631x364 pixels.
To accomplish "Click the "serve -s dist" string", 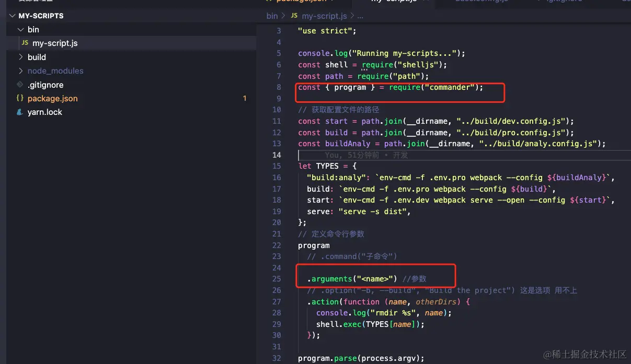I will [x=372, y=212].
